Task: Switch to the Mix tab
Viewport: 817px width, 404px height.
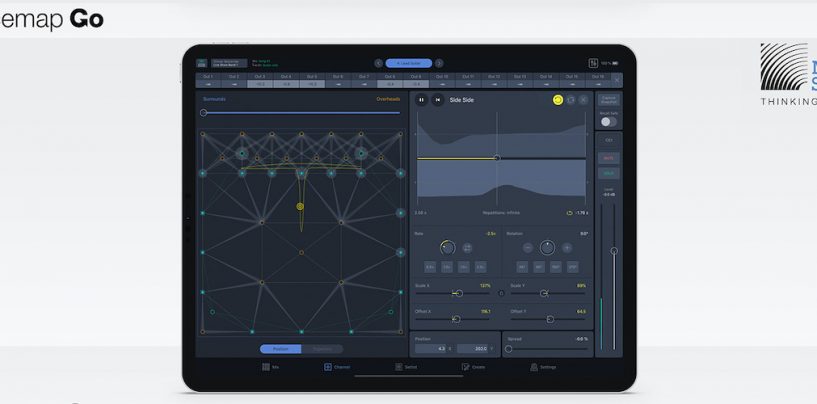Action: (270, 367)
